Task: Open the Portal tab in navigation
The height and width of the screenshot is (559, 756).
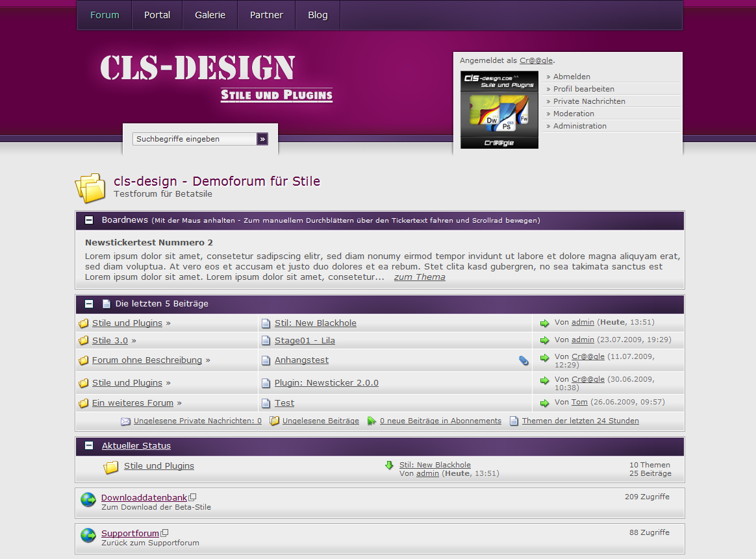Action: pyautogui.click(x=157, y=15)
